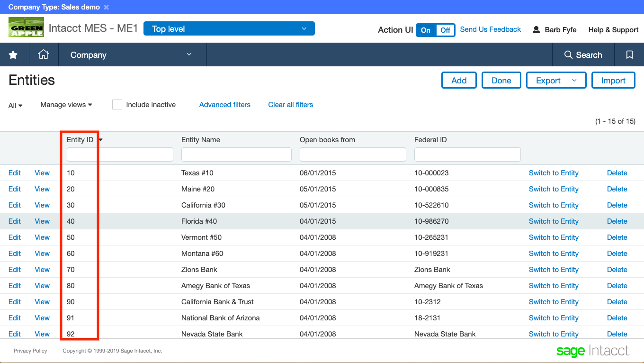Click the Green Apple company logo
This screenshot has height=363, width=644.
(x=26, y=27)
